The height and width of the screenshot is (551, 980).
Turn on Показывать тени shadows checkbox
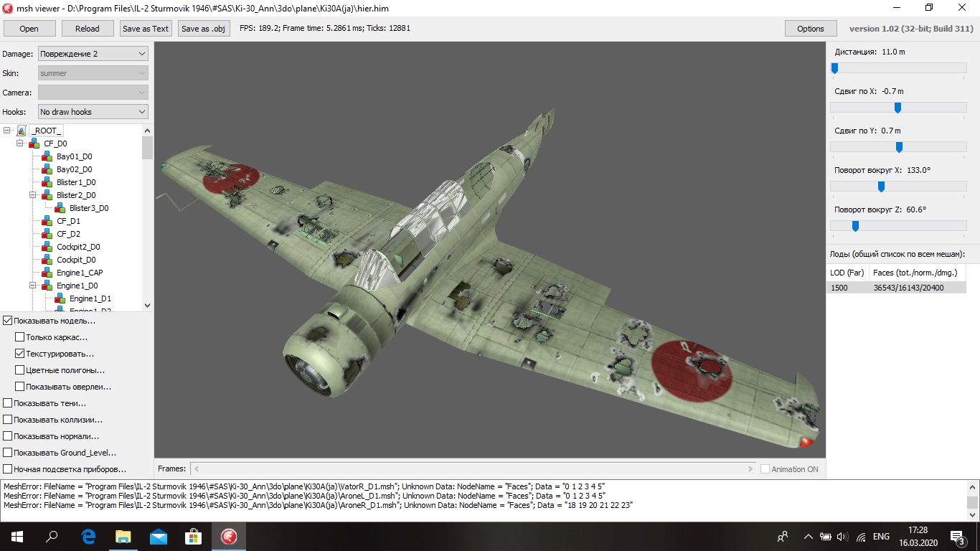8,403
